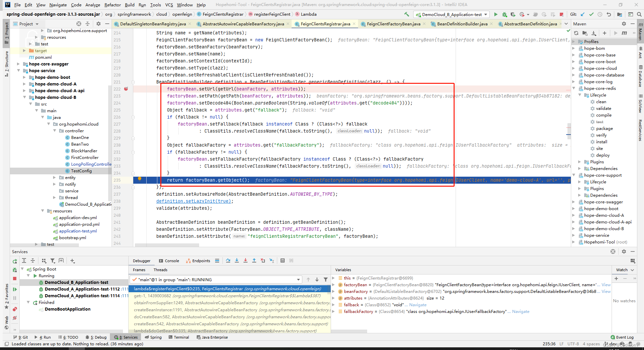The height and width of the screenshot is (350, 644).
Task: Open the VCS menu
Action: point(169,5)
